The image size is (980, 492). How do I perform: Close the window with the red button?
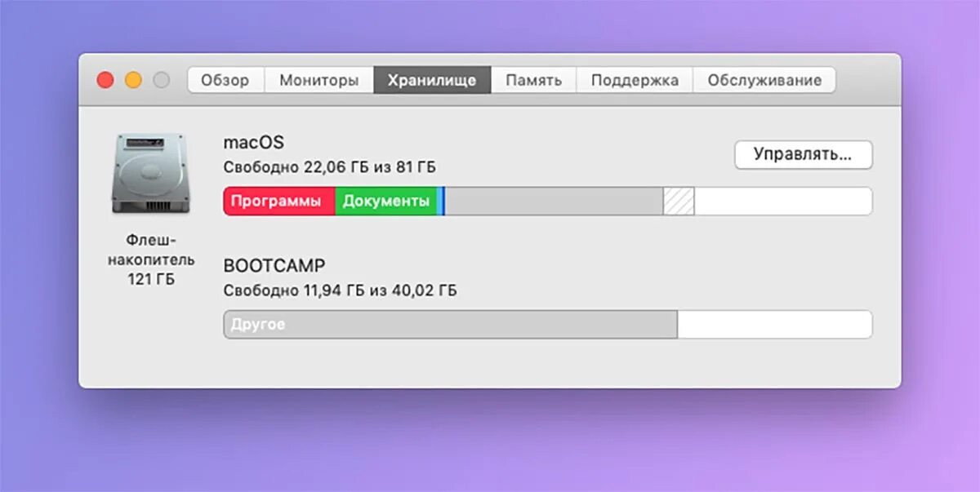pyautogui.click(x=105, y=80)
